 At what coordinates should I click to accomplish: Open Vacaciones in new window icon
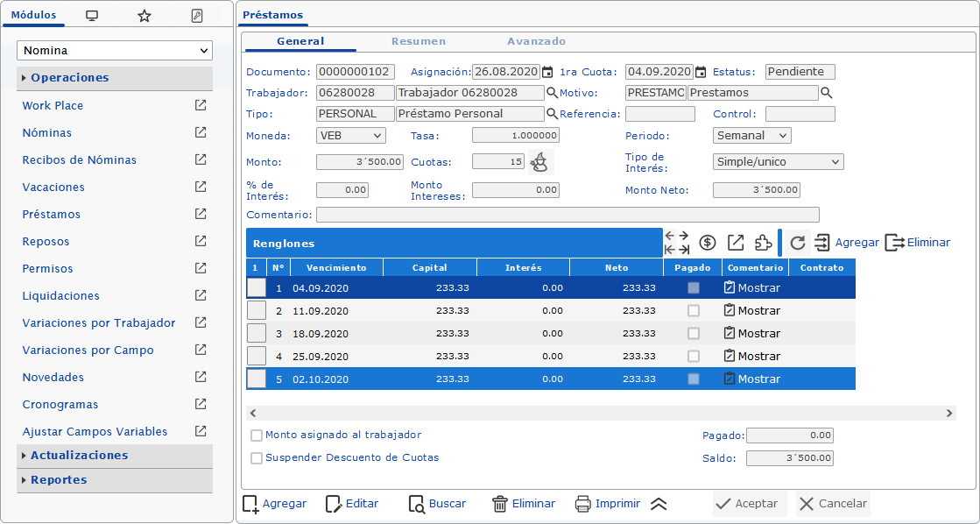coord(201,187)
